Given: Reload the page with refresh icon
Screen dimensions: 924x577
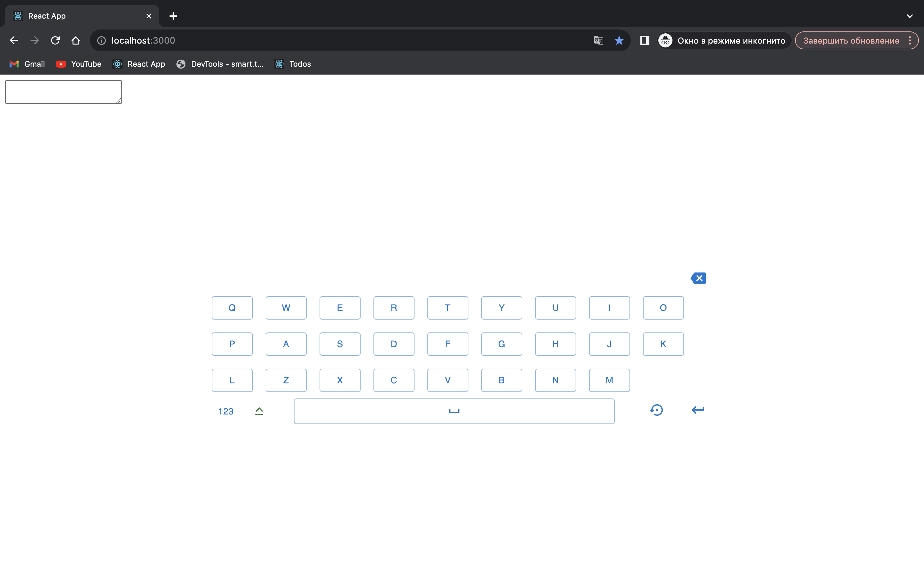Looking at the screenshot, I should [x=56, y=40].
